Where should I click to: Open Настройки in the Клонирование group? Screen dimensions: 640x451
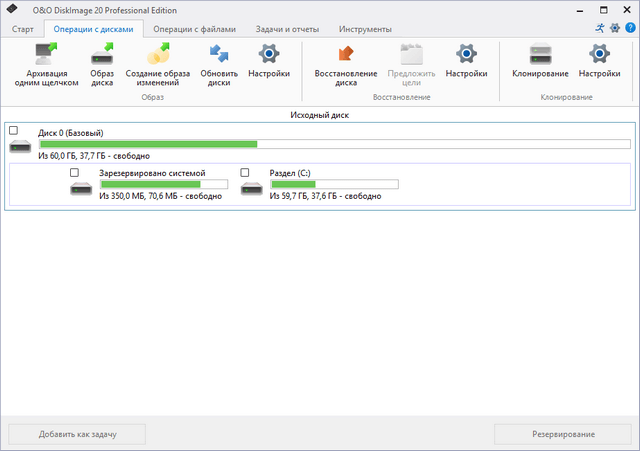pyautogui.click(x=598, y=56)
